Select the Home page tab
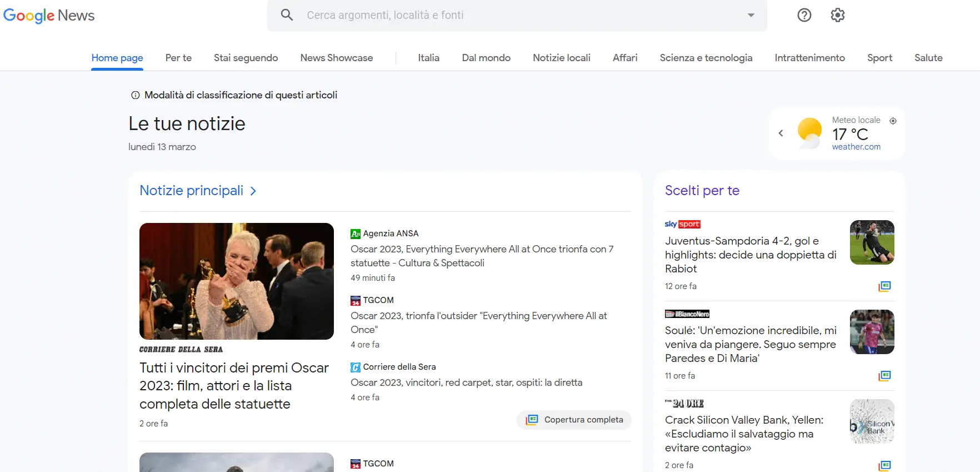The image size is (980, 472). [117, 58]
